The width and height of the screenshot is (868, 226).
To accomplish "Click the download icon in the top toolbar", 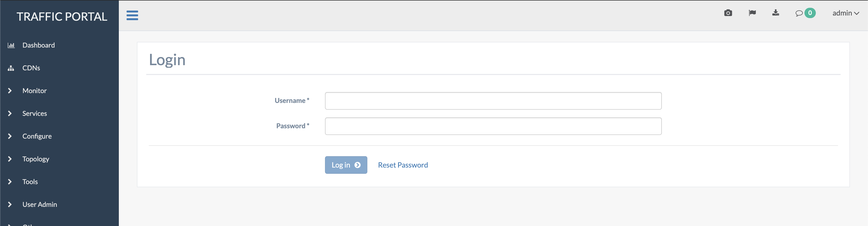I will click(x=776, y=13).
